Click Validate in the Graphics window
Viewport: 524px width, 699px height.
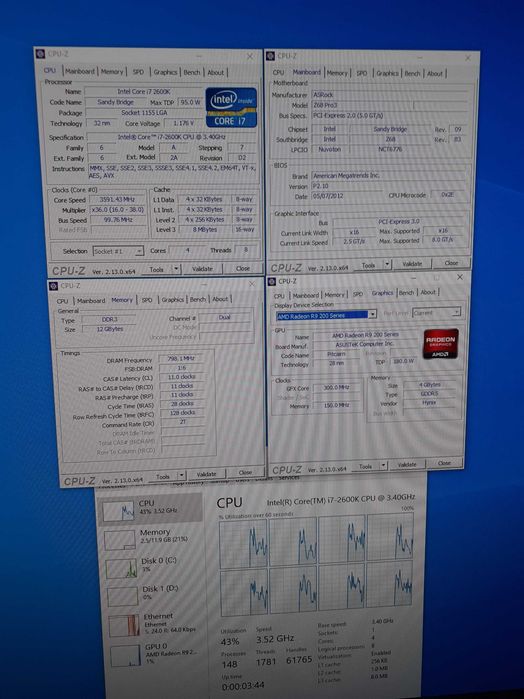[x=406, y=465]
